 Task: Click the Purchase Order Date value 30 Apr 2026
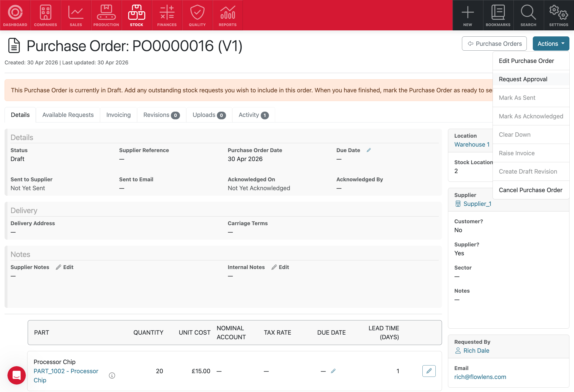245,159
